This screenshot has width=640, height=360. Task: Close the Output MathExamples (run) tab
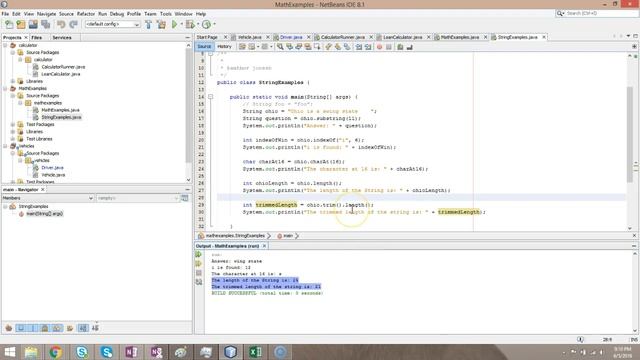pos(264,246)
